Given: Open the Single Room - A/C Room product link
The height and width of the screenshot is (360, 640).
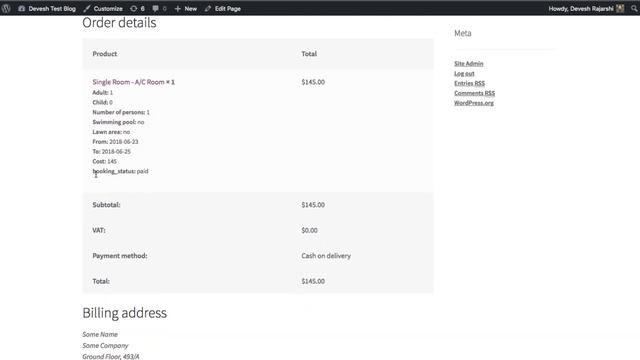Looking at the screenshot, I should 129,82.
